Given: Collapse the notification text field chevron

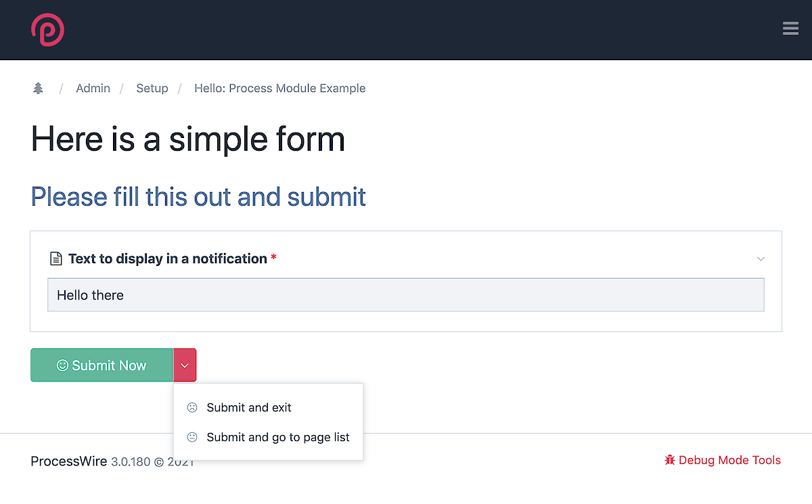Looking at the screenshot, I should [761, 259].
